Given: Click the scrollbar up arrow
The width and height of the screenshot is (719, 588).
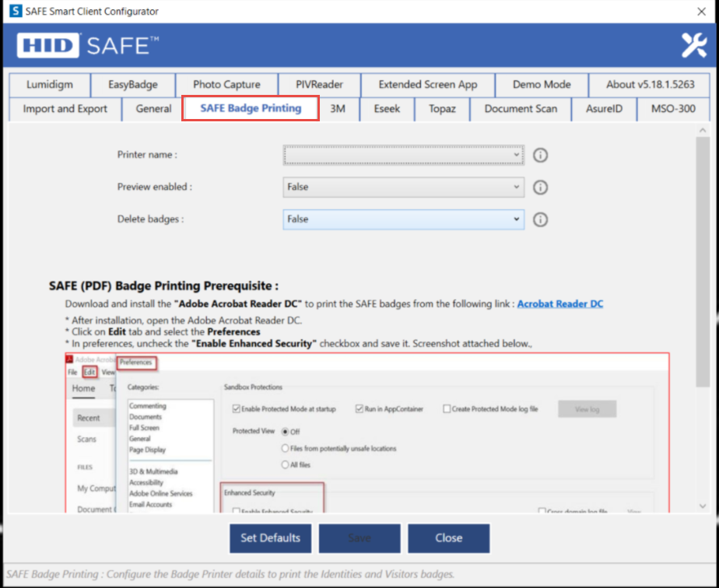Looking at the screenshot, I should click(703, 131).
